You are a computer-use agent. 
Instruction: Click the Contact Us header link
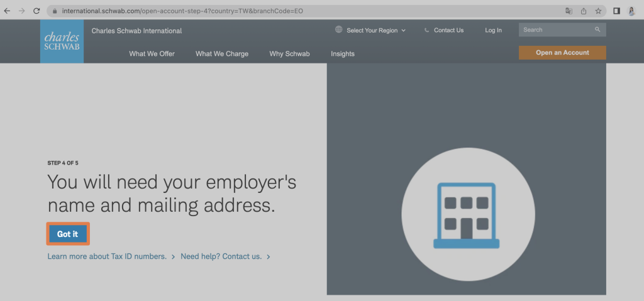pos(448,30)
